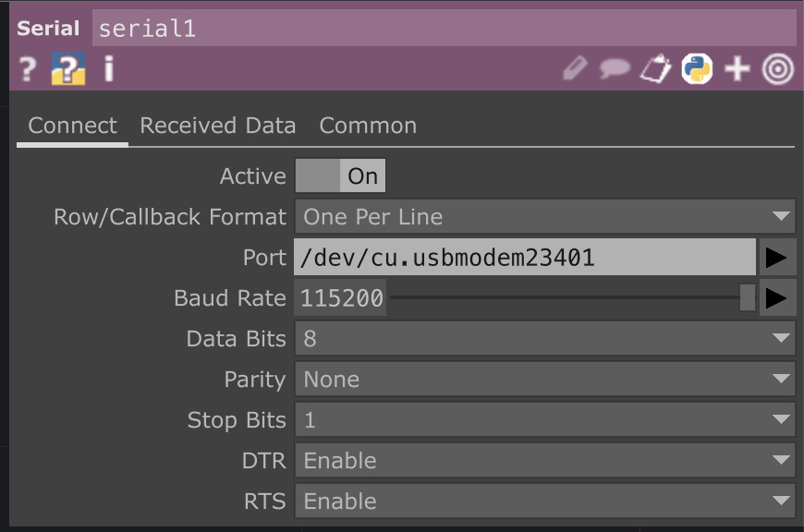Viewport: 804px width, 532px height.
Task: Open operator help question mark icon
Action: click(x=28, y=69)
